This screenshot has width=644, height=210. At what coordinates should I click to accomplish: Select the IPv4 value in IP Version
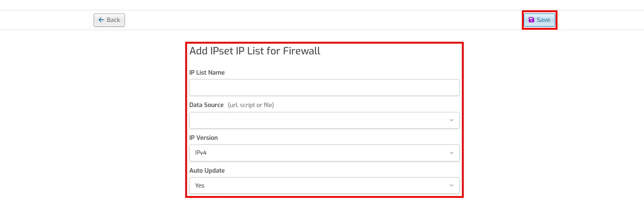click(x=201, y=153)
